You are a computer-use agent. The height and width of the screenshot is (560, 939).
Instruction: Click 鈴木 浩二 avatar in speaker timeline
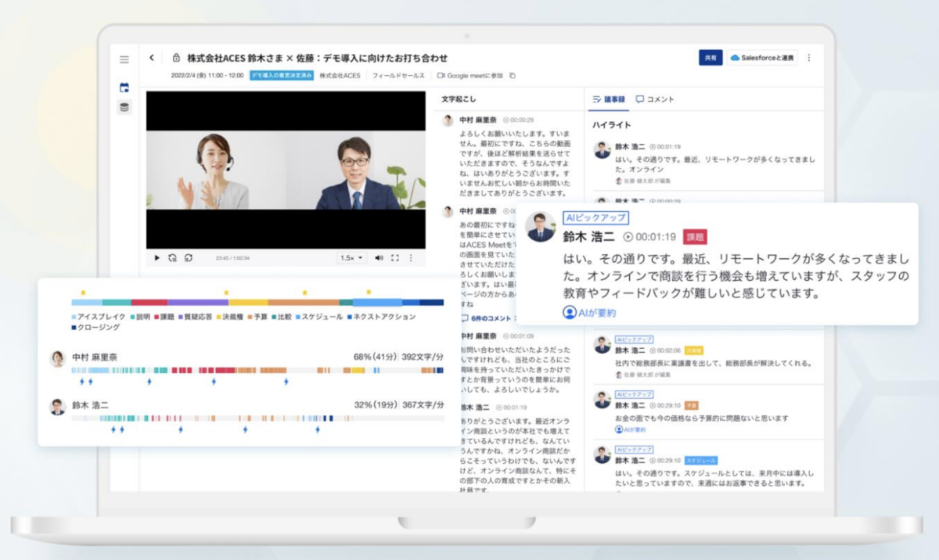tap(57, 407)
